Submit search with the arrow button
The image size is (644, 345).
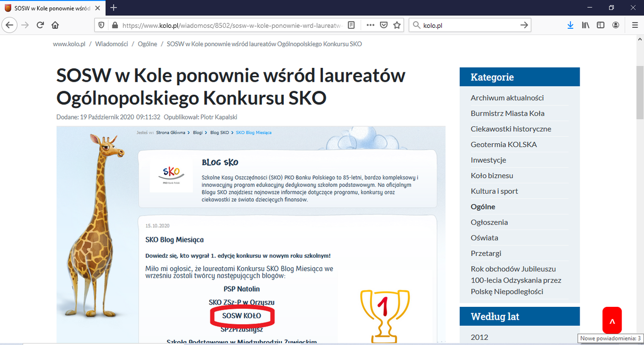click(x=524, y=25)
